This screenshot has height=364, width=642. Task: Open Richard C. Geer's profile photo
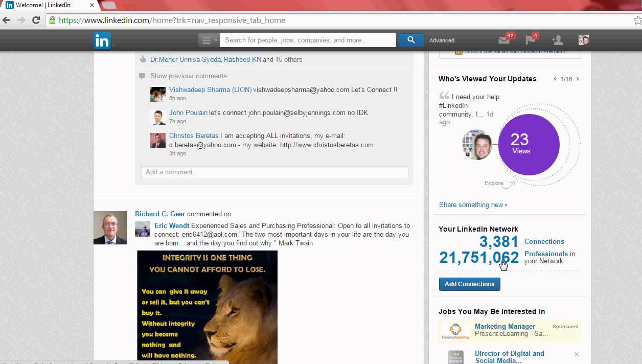[110, 227]
